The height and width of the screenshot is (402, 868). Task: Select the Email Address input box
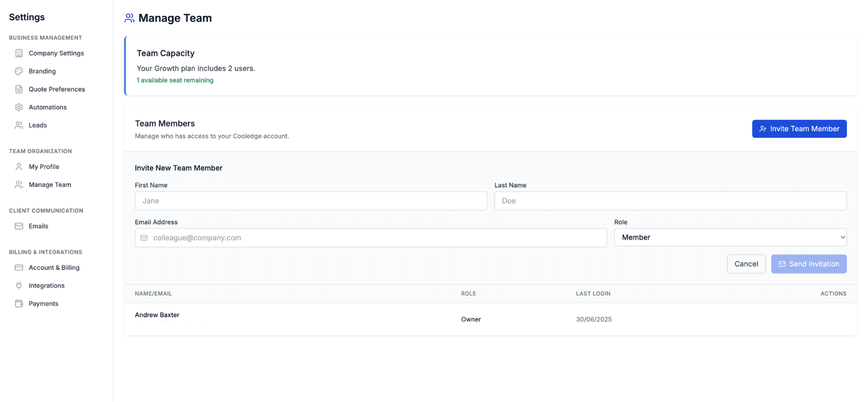coord(371,238)
